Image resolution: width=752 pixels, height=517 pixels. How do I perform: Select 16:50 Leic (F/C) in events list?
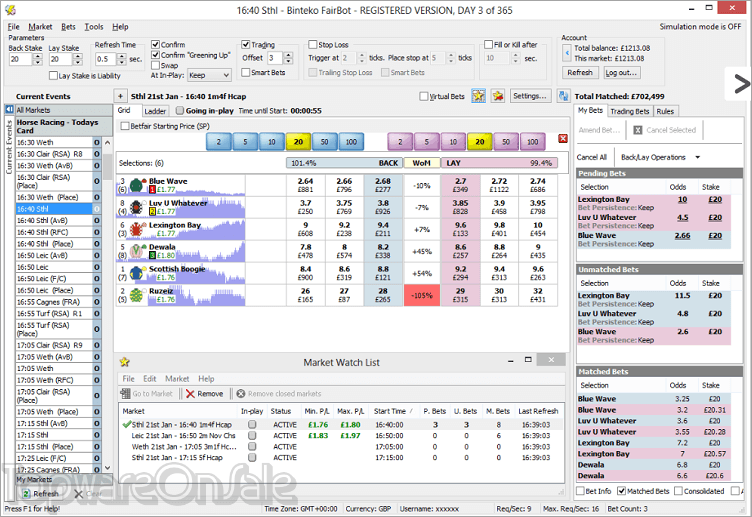54,279
